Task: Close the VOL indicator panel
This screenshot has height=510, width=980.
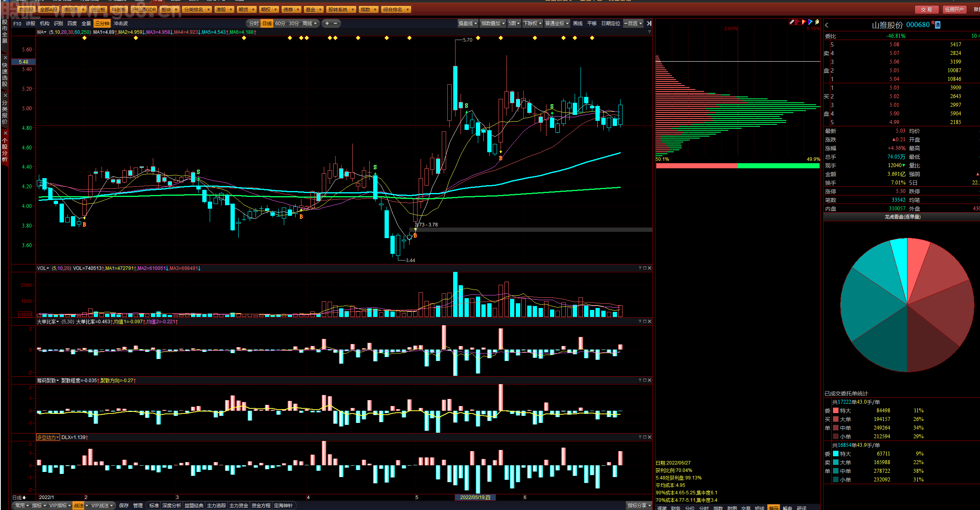Action: point(650,268)
